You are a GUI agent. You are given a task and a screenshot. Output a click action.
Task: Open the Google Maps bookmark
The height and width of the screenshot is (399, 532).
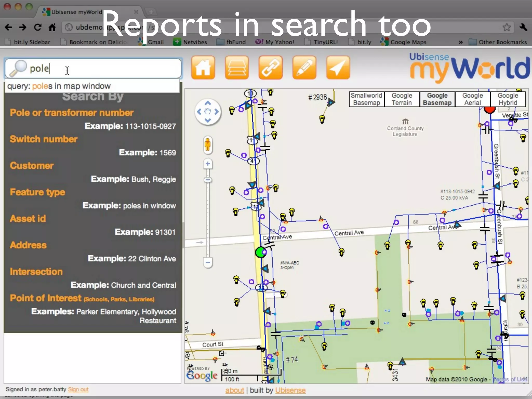click(403, 42)
